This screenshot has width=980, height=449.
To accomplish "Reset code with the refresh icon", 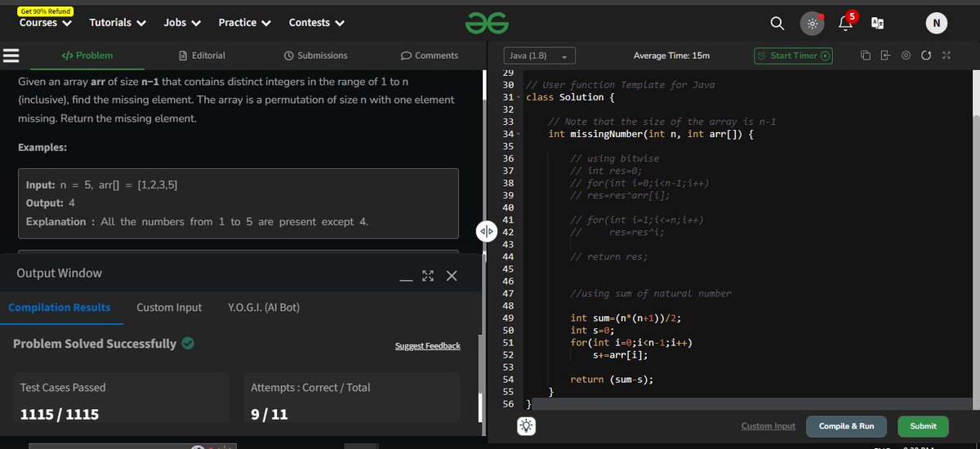I will [x=925, y=56].
